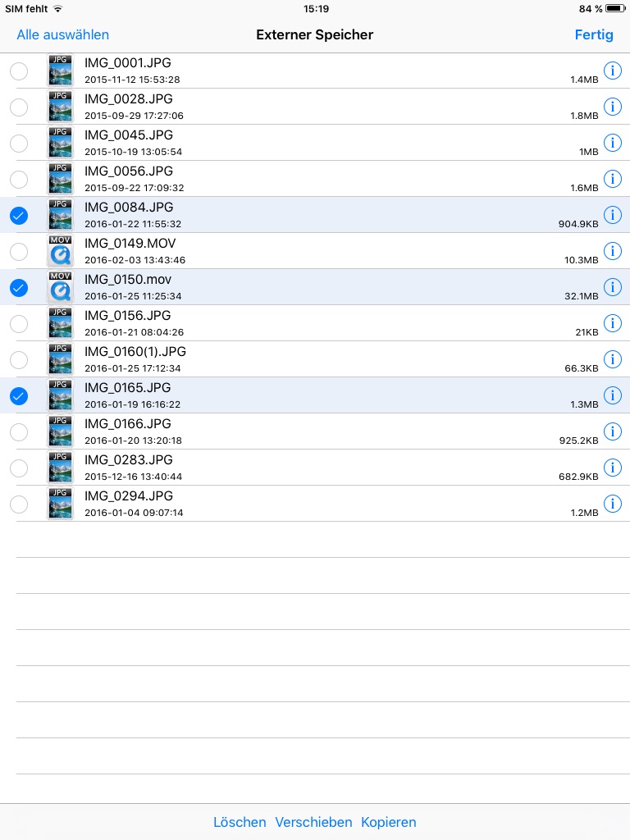
Task: Click the JPG file icon of IMG_0001.JPG
Action: (x=60, y=71)
